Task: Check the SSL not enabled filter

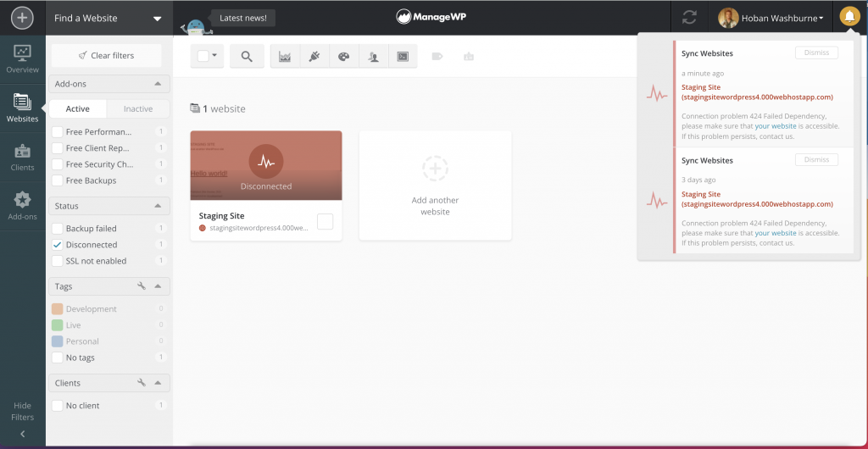Action: pos(57,261)
